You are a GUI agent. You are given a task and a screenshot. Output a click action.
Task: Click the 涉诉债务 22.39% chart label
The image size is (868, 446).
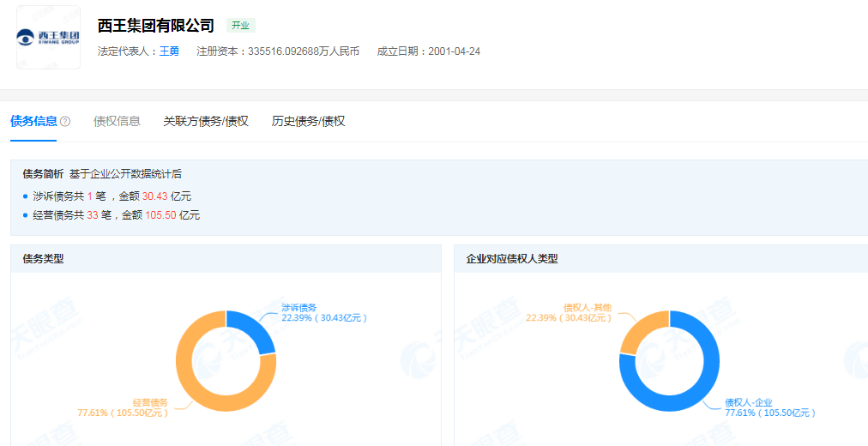tap(324, 313)
